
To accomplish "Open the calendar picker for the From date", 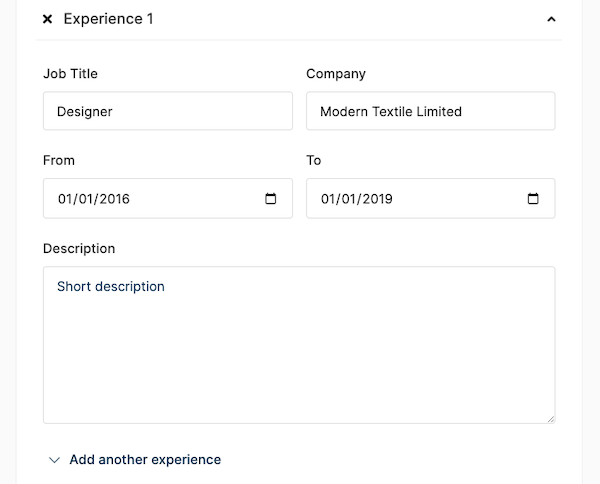I will [271, 198].
